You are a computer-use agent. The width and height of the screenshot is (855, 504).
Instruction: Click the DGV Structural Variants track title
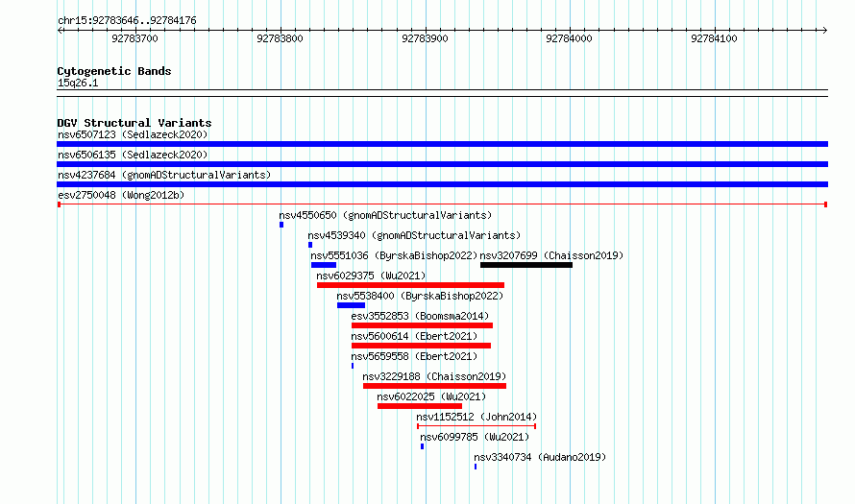134,123
